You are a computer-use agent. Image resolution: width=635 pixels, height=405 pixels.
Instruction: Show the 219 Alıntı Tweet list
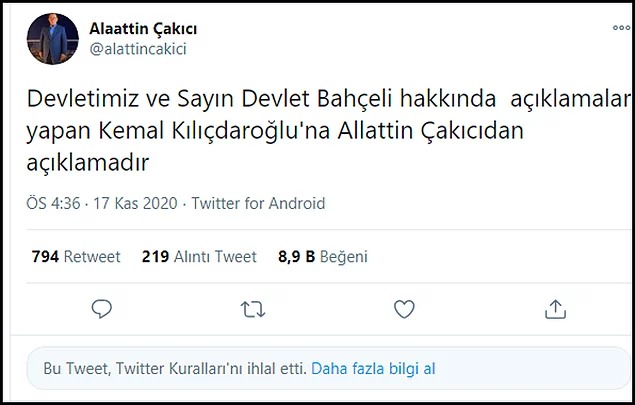click(199, 256)
